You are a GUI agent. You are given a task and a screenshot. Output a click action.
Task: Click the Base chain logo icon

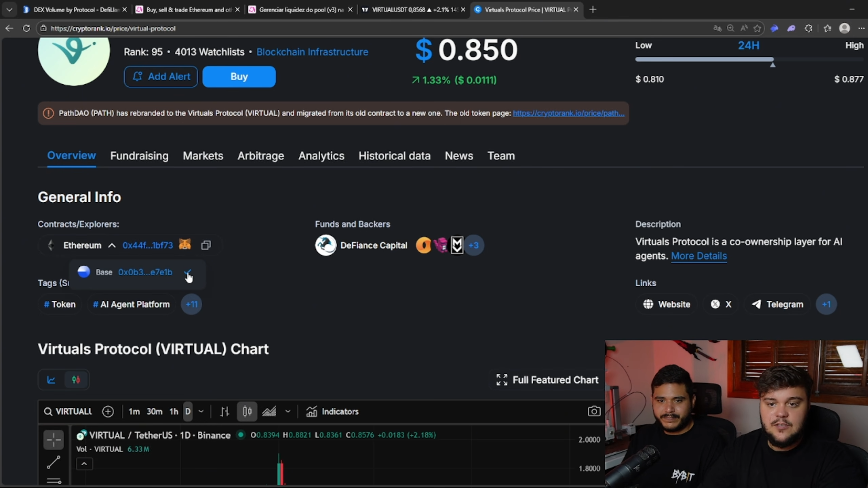tap(84, 272)
